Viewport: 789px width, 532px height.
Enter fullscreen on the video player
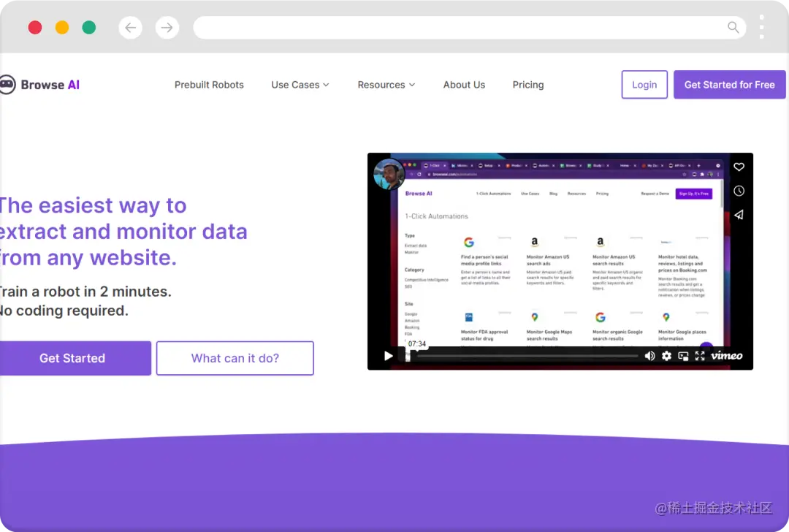point(699,356)
